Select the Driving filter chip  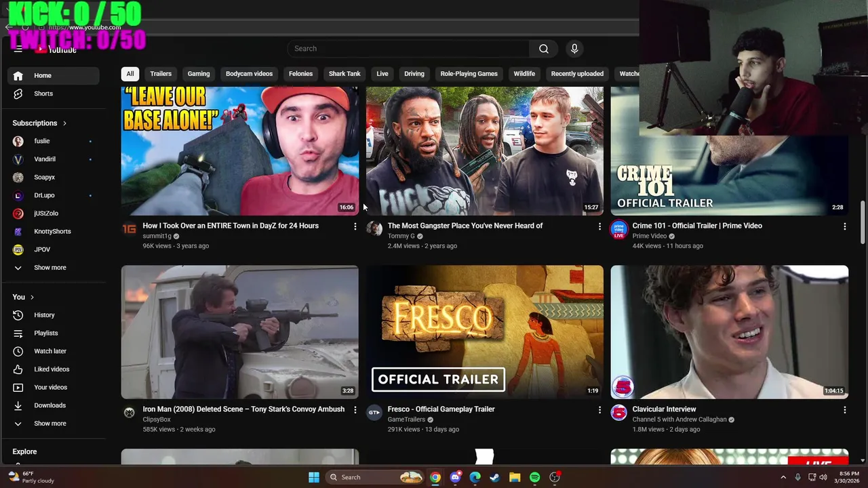414,74
